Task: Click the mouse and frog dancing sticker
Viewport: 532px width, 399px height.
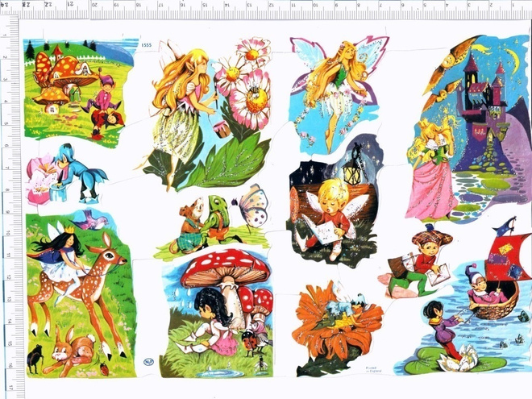Action: coord(210,223)
